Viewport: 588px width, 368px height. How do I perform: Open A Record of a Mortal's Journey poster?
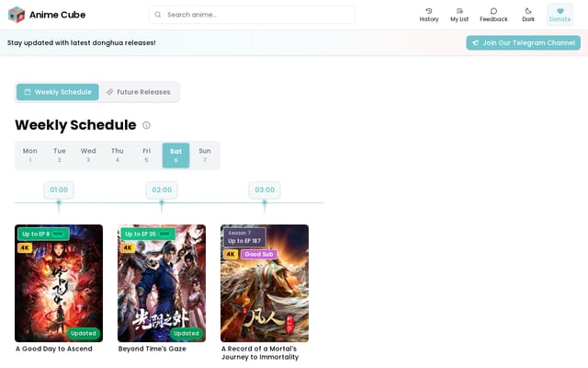[265, 283]
